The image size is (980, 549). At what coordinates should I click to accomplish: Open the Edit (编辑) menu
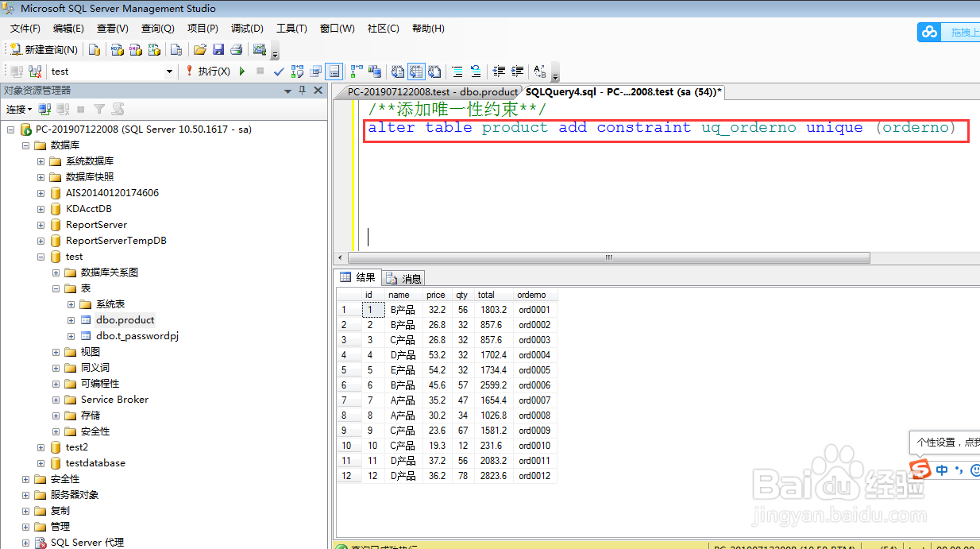tap(68, 29)
